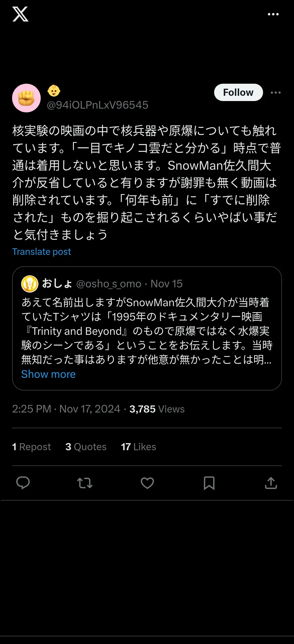
Task: View the 1 Repost list
Action: click(x=31, y=447)
